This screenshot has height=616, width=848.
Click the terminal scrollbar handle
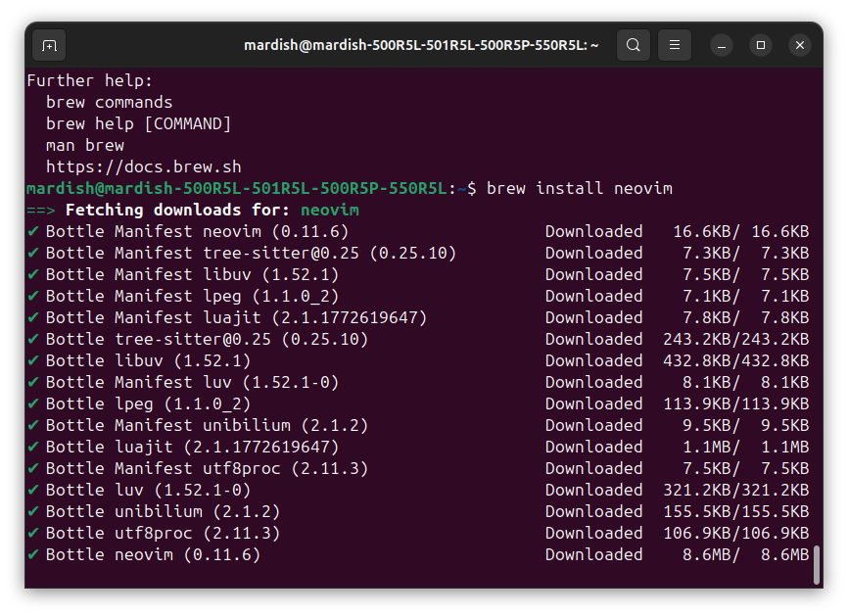(817, 565)
